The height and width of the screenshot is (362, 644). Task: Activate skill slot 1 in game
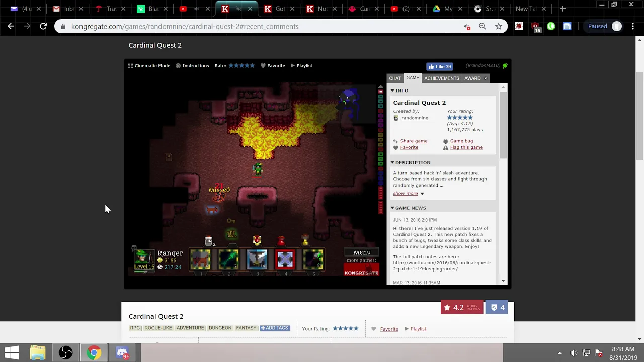click(200, 259)
